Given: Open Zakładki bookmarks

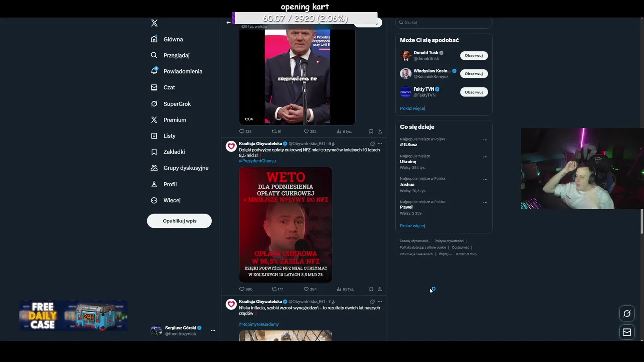Looking at the screenshot, I should 168,152.
